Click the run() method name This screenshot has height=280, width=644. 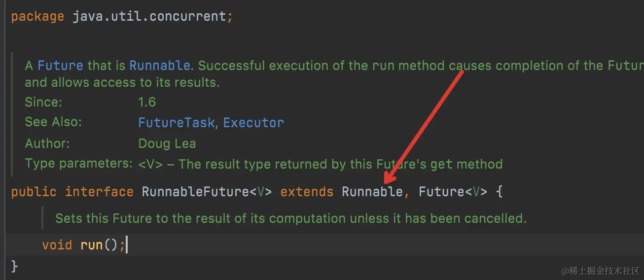pyautogui.click(x=91, y=245)
